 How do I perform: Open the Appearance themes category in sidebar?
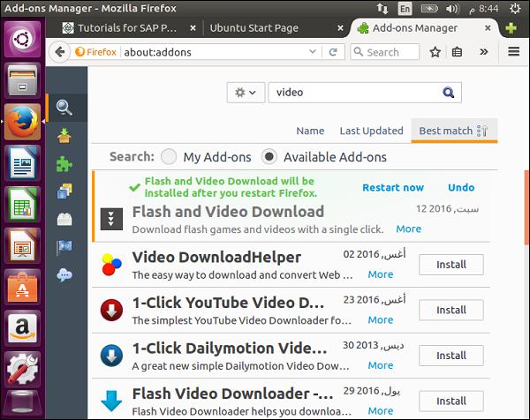tap(64, 191)
